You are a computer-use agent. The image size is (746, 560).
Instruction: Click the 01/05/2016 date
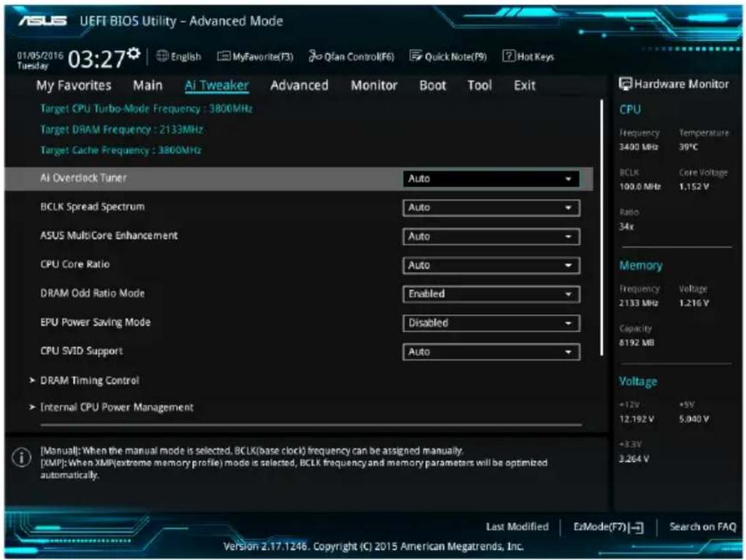[40, 55]
